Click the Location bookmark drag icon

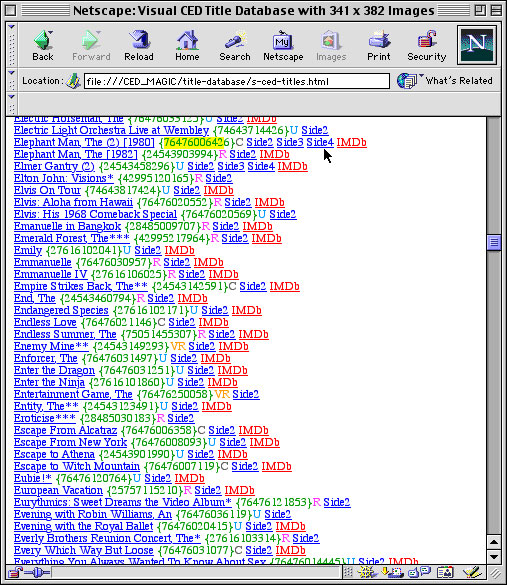pyautogui.click(x=73, y=81)
